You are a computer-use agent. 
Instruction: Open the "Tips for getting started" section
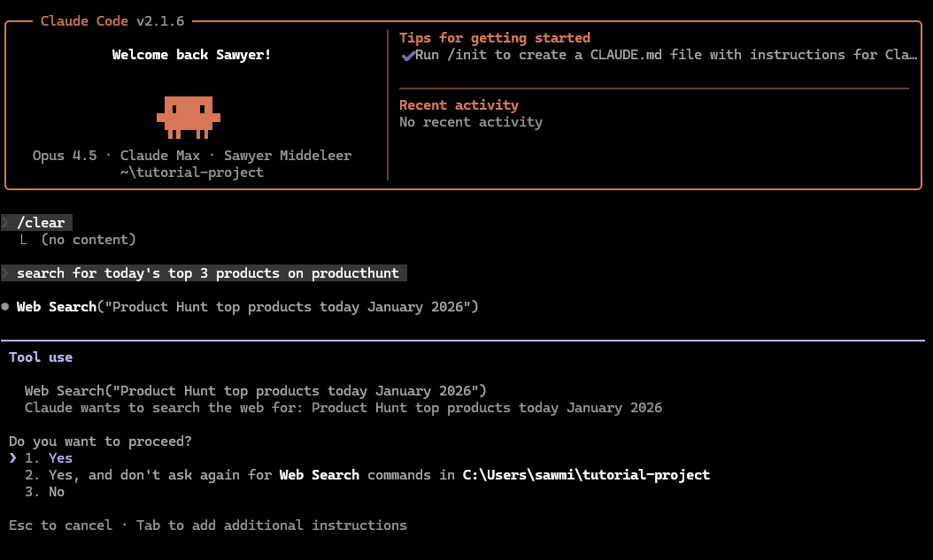coord(495,37)
